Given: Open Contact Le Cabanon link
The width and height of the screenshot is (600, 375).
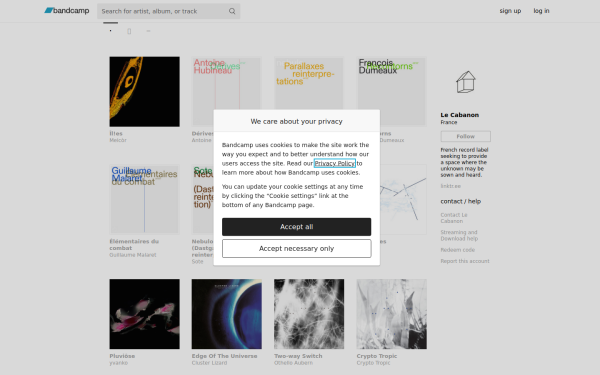Looking at the screenshot, I should pos(454,218).
